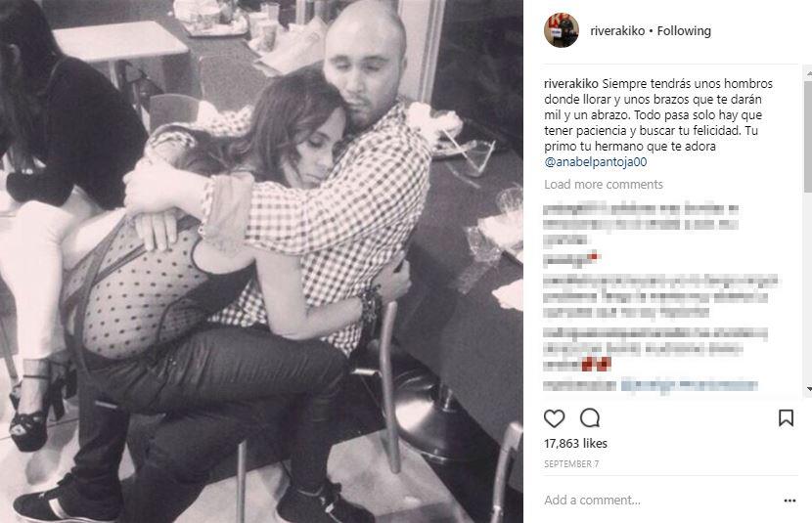Toggle the Following status button

click(x=684, y=31)
